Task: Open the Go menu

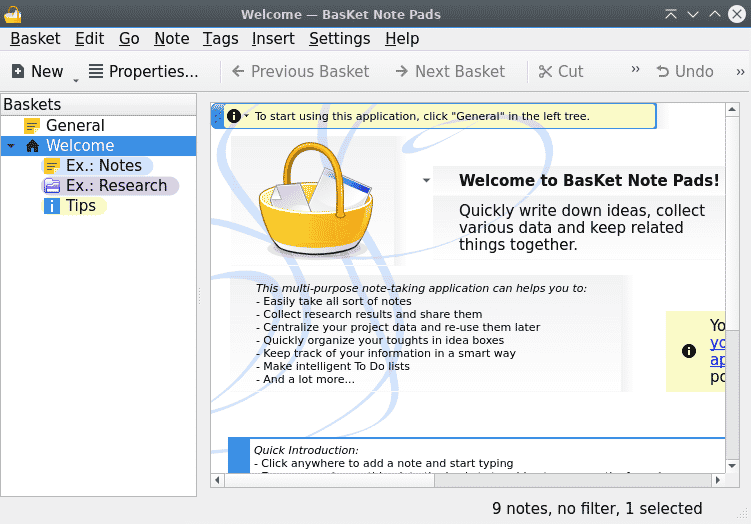Action: point(129,38)
